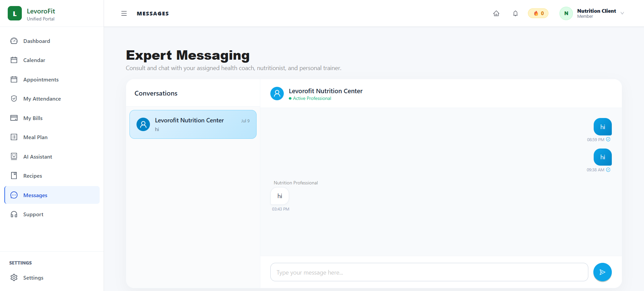This screenshot has height=291, width=644.
Task: Navigate to Appointments
Action: pyautogui.click(x=52, y=79)
